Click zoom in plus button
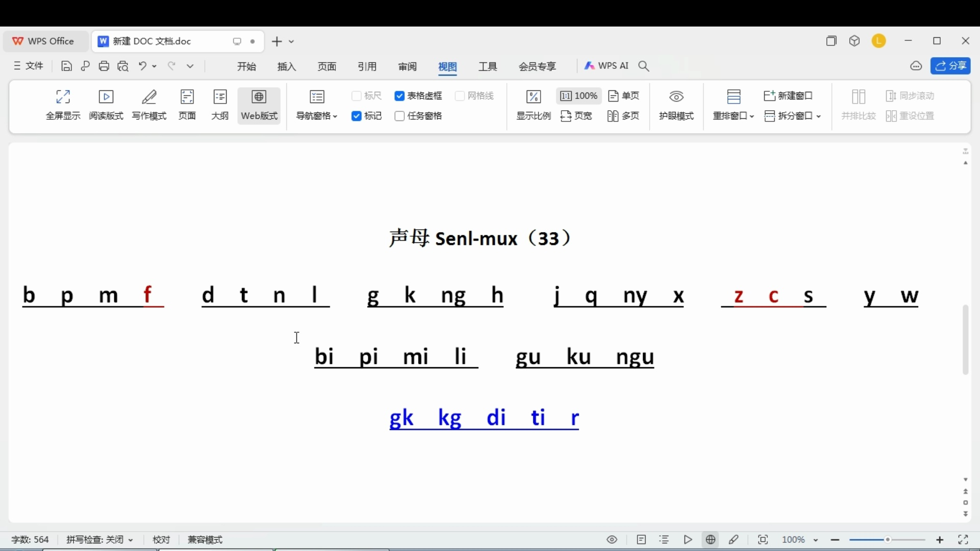Viewport: 980px width, 551px height. [940, 540]
